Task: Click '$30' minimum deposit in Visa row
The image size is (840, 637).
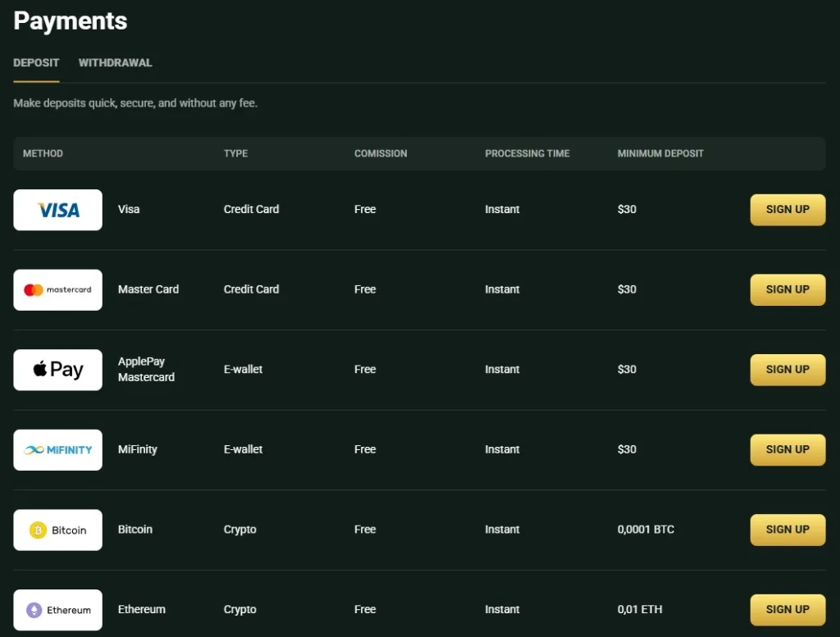Action: click(x=627, y=209)
